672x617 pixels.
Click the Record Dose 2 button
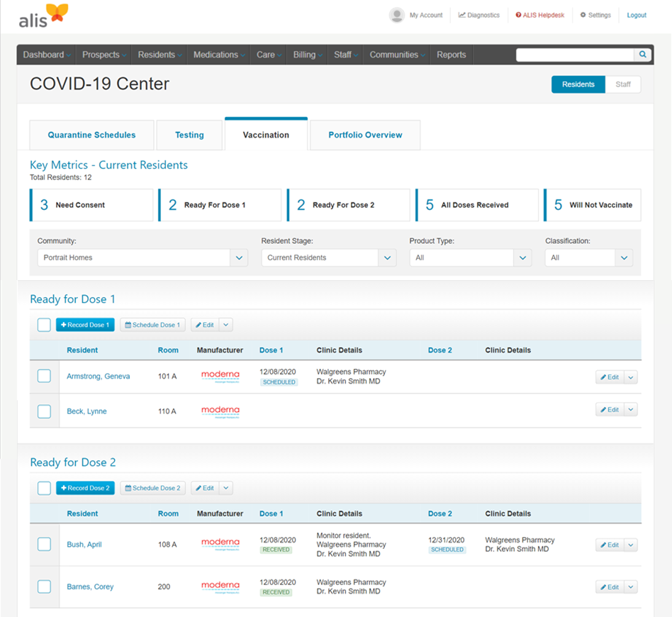(85, 488)
